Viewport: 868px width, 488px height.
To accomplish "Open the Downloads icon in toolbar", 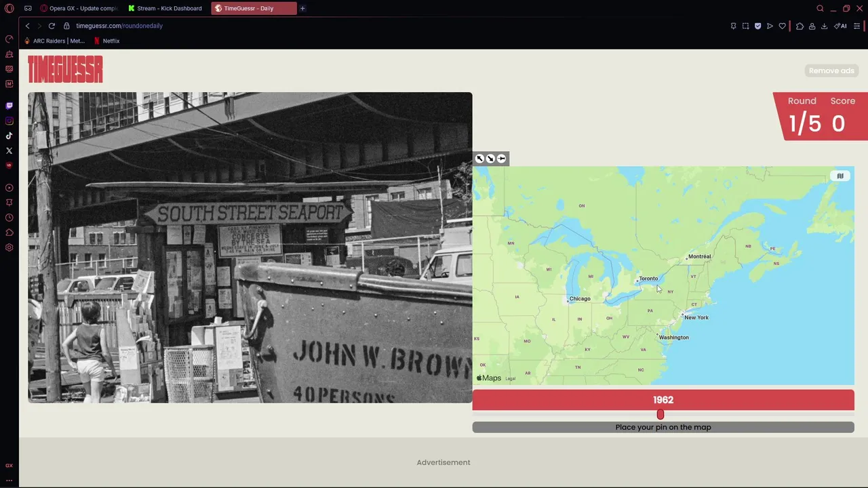I will click(824, 26).
